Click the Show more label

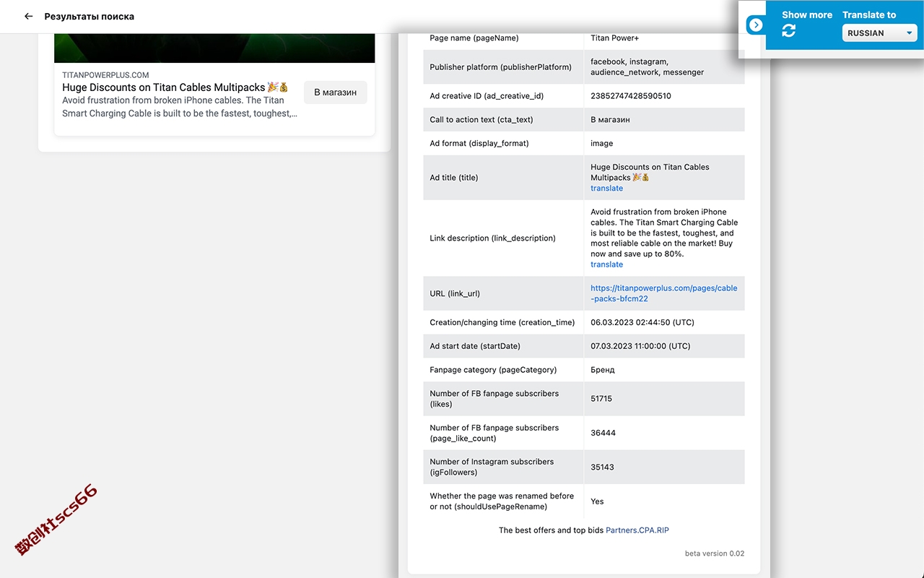[x=807, y=14]
